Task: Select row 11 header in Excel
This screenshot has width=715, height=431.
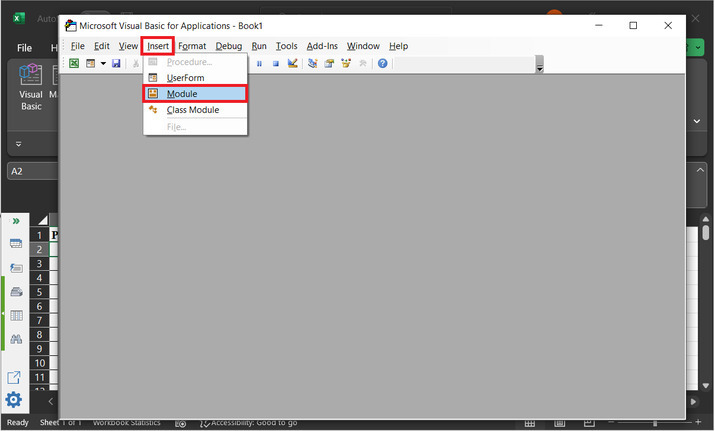Action: [39, 377]
